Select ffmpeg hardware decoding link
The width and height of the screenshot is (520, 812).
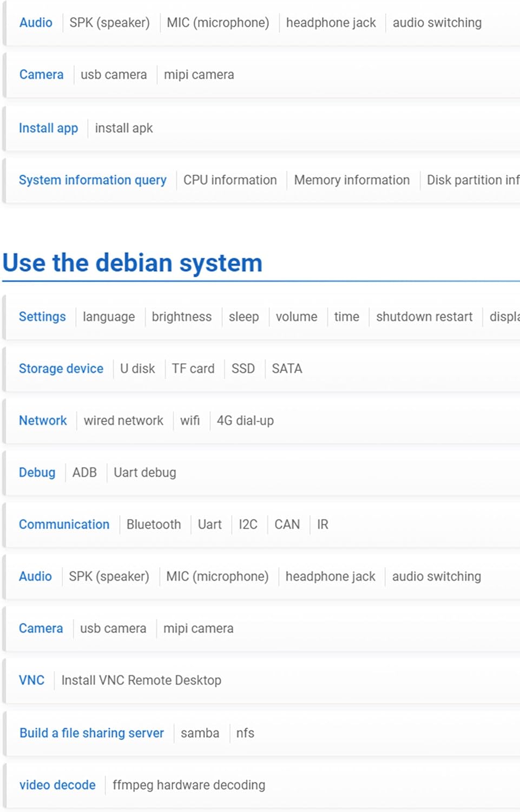(189, 785)
